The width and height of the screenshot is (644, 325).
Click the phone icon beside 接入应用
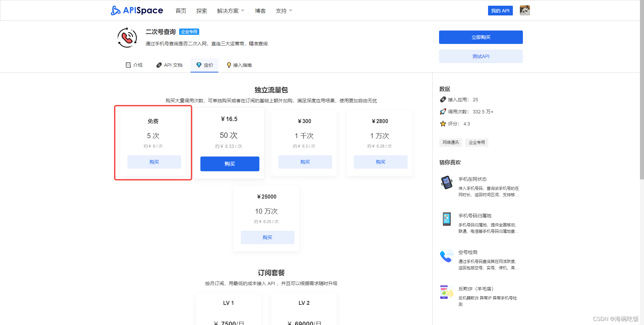pyautogui.click(x=443, y=100)
